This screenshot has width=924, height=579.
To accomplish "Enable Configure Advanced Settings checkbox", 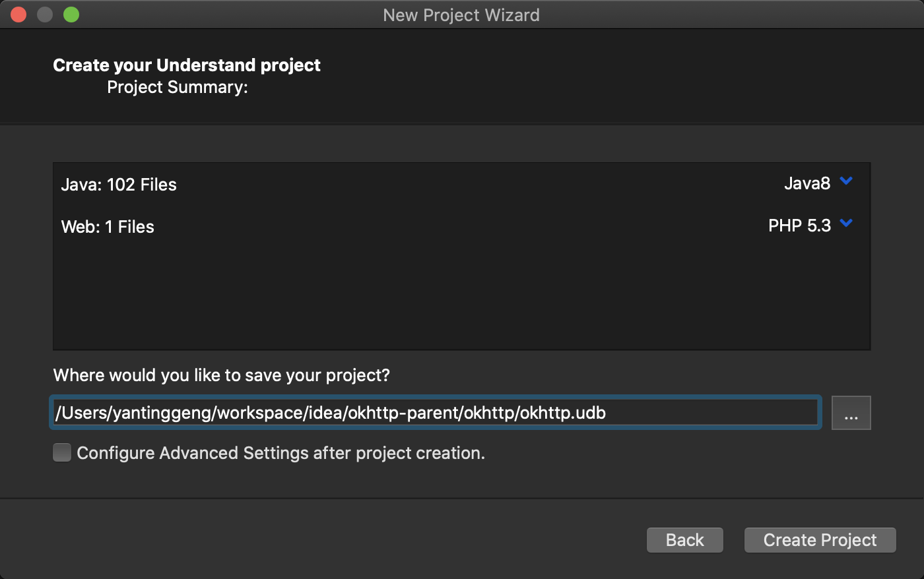I will tap(62, 453).
